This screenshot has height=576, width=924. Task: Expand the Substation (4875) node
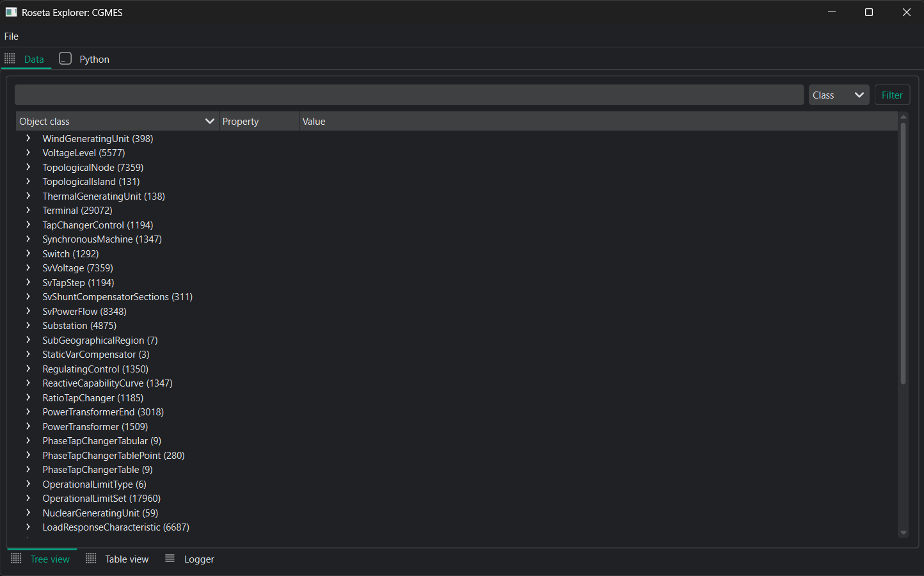point(28,325)
